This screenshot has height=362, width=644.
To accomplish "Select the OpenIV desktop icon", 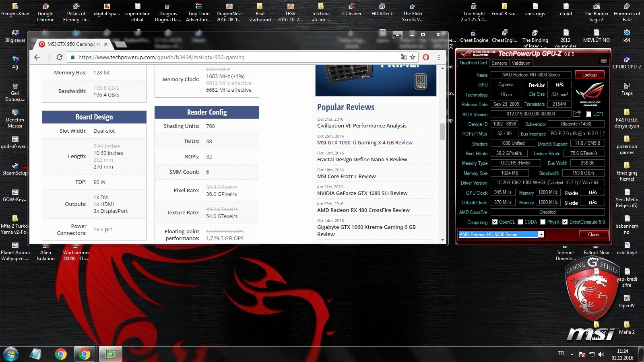I will point(627,302).
